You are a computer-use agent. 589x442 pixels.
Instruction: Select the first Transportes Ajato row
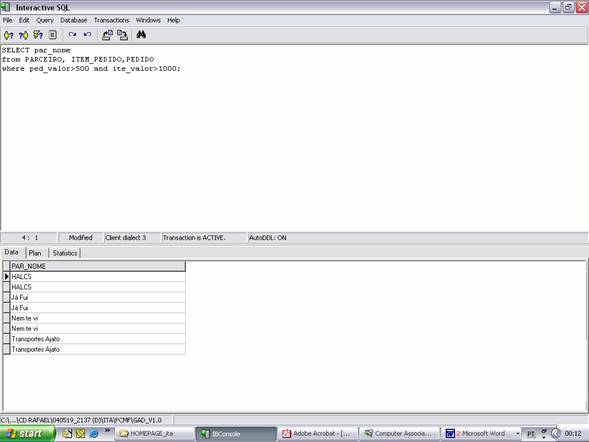pyautogui.click(x=98, y=339)
